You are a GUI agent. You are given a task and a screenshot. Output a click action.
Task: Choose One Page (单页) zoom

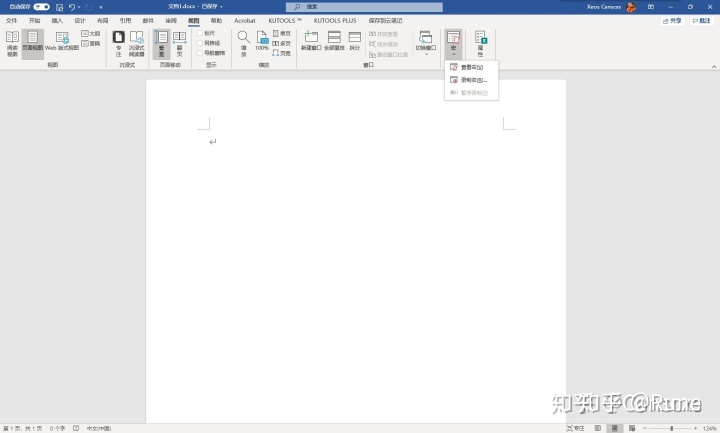tap(282, 34)
